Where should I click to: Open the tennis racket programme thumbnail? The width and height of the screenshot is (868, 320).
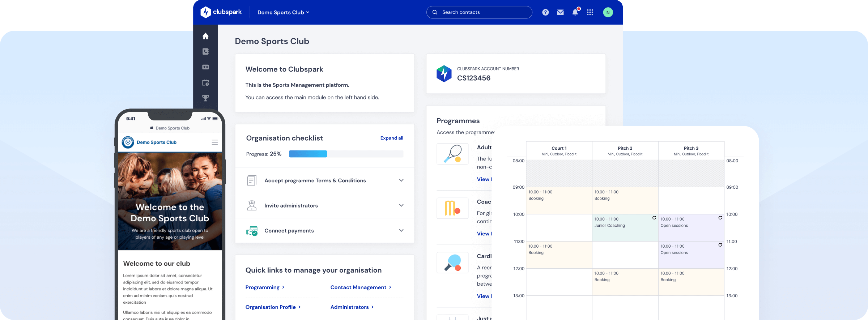[x=452, y=154]
